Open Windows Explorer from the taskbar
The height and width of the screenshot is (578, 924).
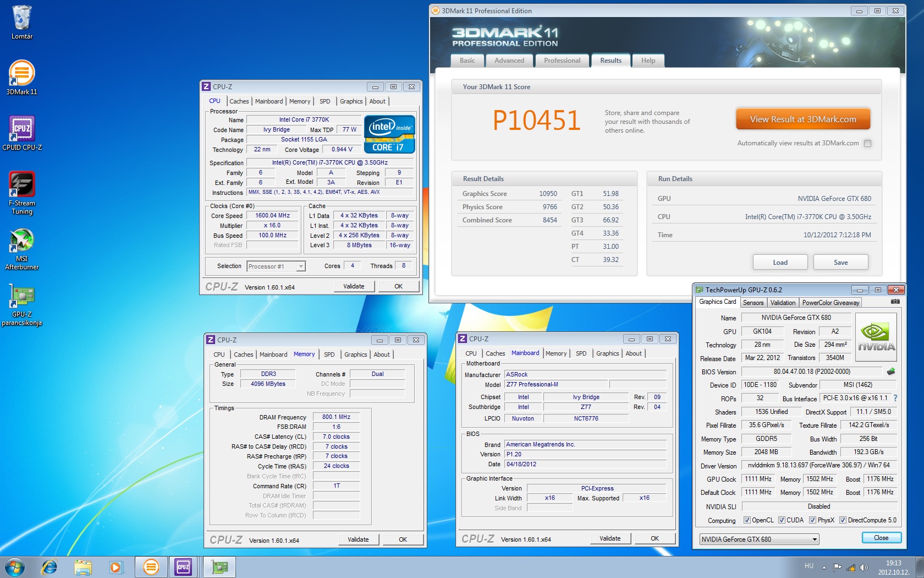pyautogui.click(x=82, y=566)
